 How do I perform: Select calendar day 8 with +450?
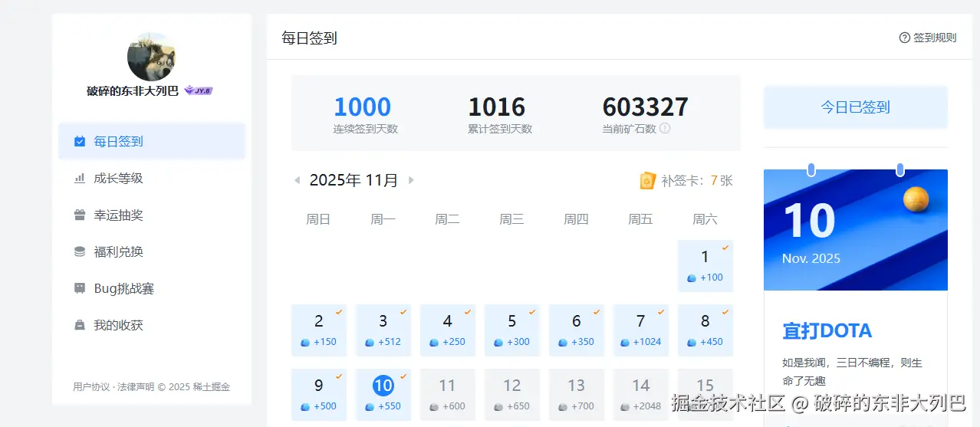(x=705, y=330)
